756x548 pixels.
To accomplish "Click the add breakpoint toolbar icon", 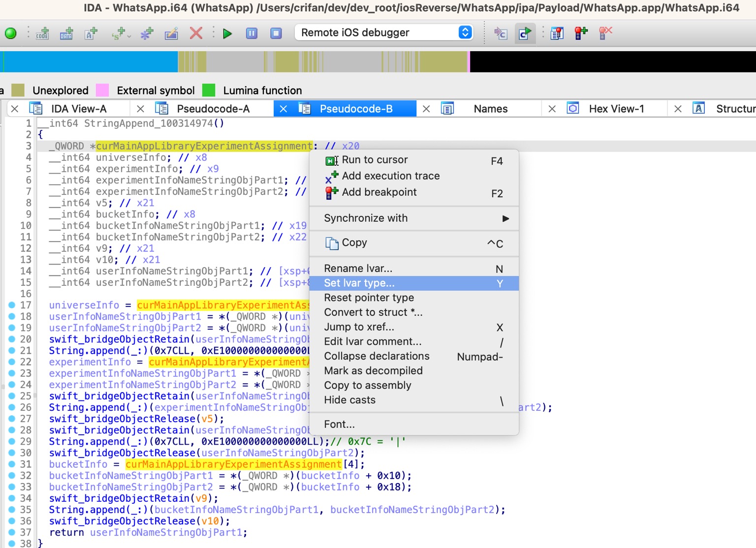I will (581, 33).
